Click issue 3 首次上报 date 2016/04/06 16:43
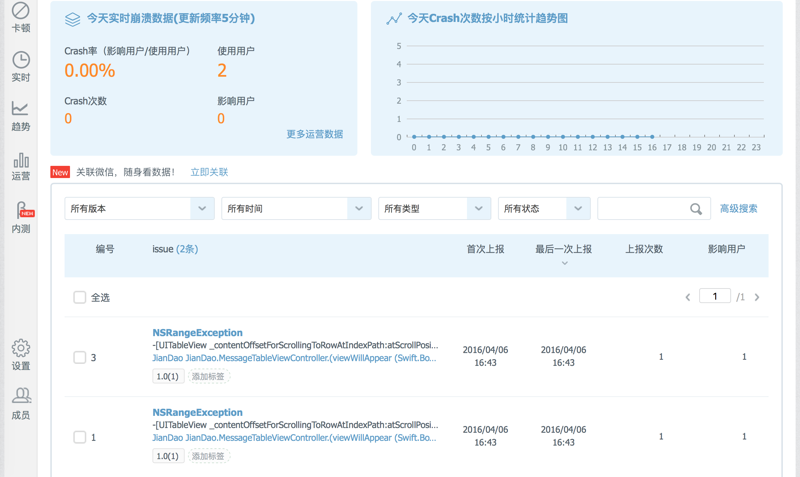Viewport: 800px width, 477px height. pyautogui.click(x=485, y=356)
